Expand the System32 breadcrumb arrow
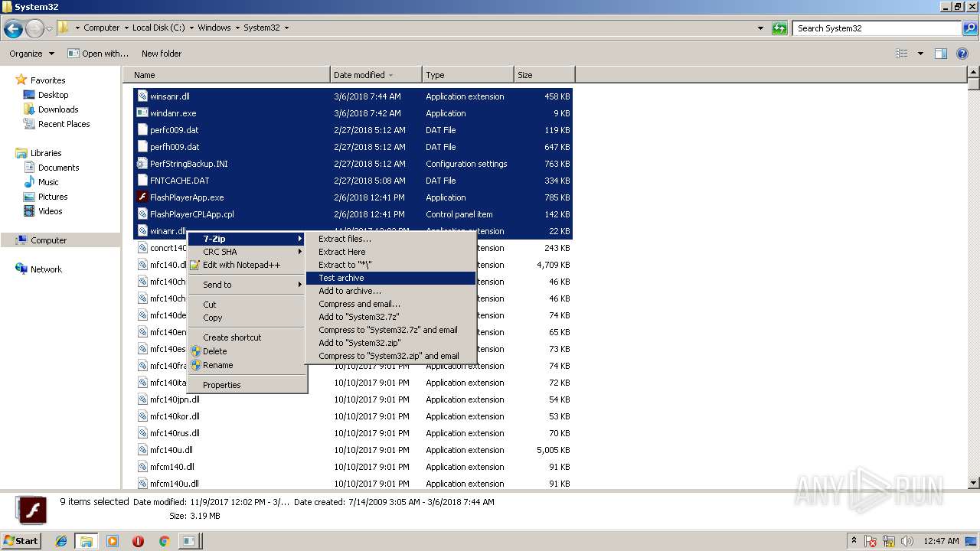This screenshot has width=980, height=551. coord(286,28)
